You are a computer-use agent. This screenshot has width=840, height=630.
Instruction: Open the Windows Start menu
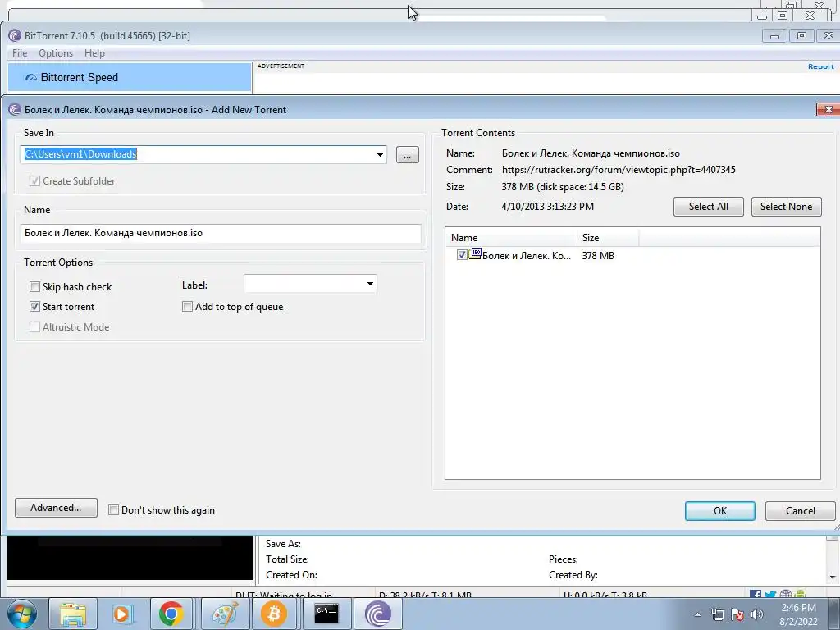[x=22, y=614]
